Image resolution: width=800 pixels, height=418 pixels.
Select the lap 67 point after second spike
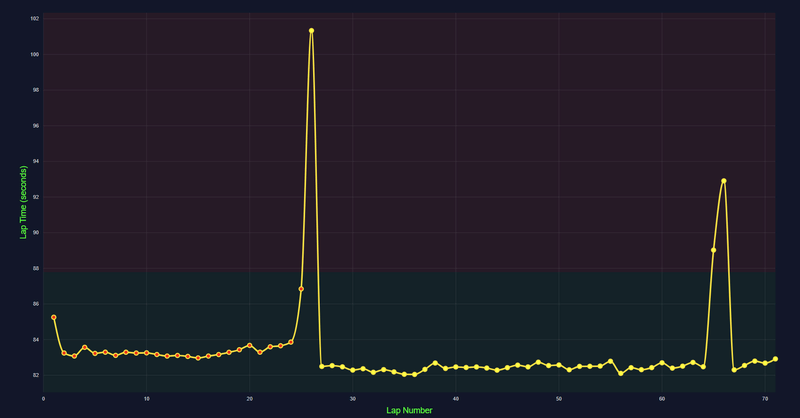[734, 370]
